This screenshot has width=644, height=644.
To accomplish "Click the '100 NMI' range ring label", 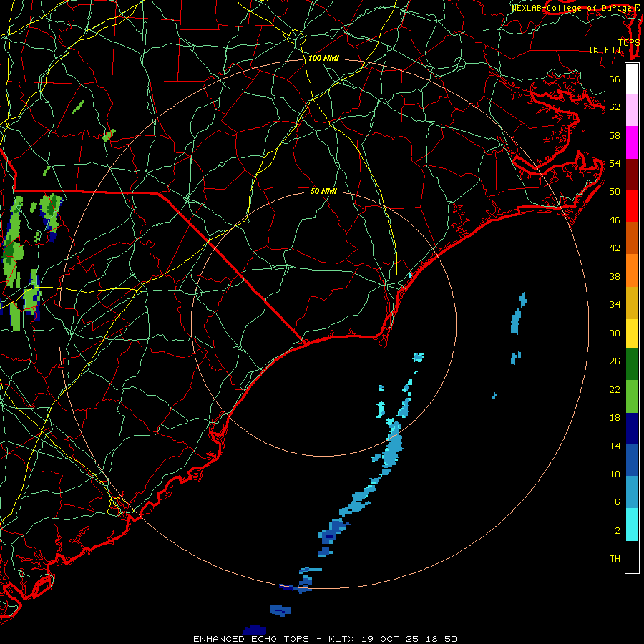I will pyautogui.click(x=323, y=59).
